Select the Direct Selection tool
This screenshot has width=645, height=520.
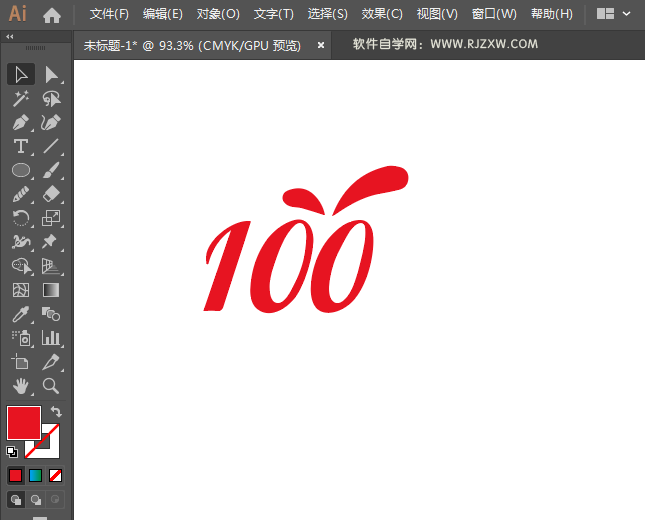point(51,74)
